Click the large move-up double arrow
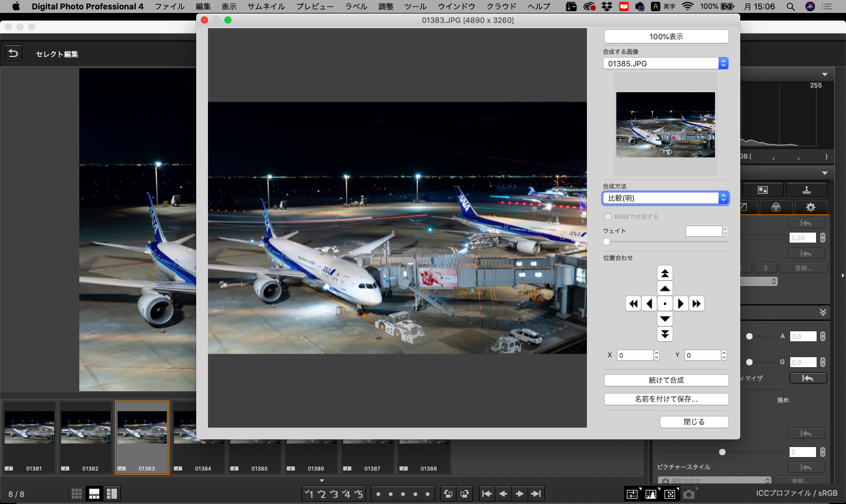 [664, 273]
